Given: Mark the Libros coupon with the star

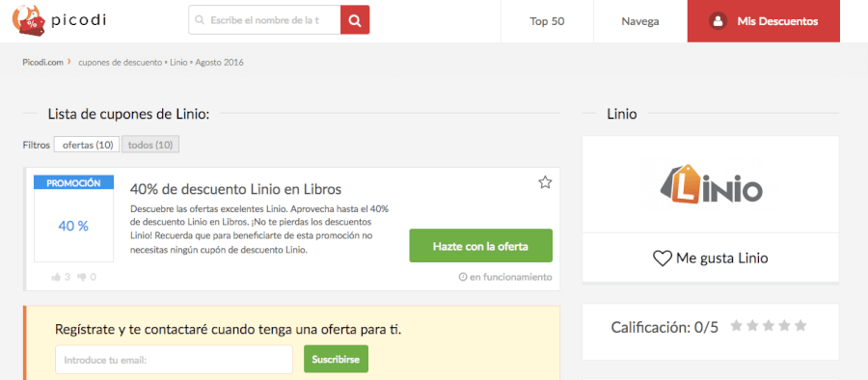Looking at the screenshot, I should pyautogui.click(x=545, y=182).
